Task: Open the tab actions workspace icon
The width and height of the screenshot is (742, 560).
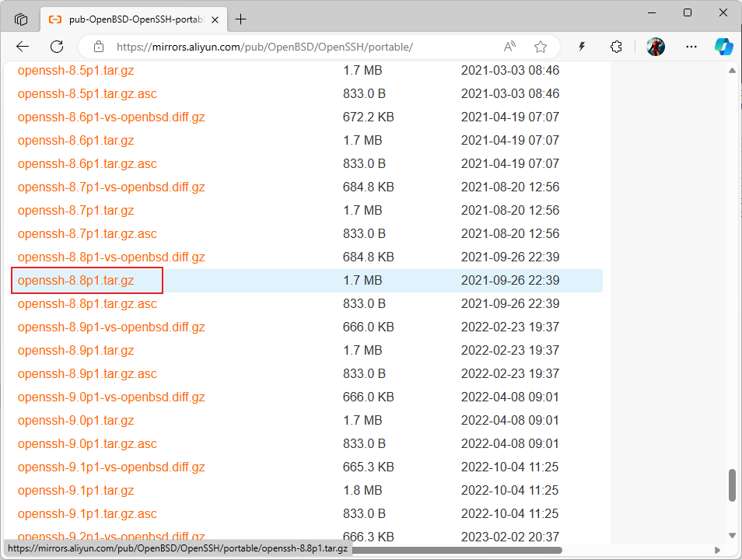Action: (21, 19)
